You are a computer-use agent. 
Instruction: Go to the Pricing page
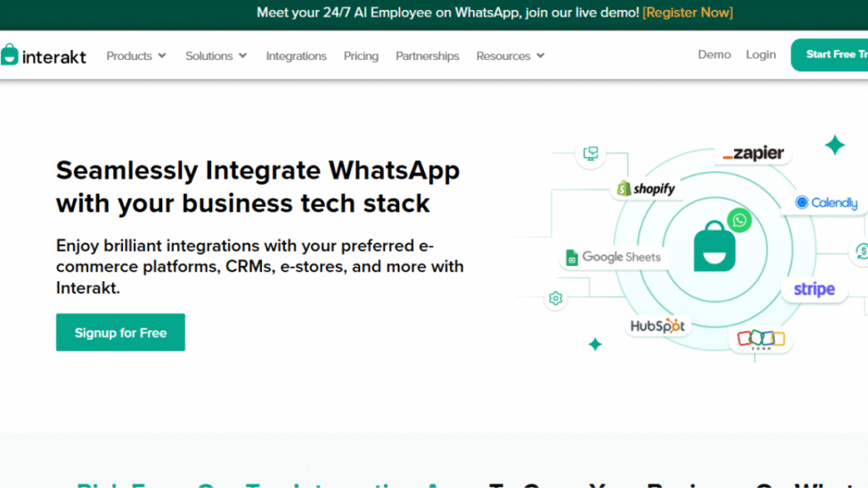click(x=360, y=55)
